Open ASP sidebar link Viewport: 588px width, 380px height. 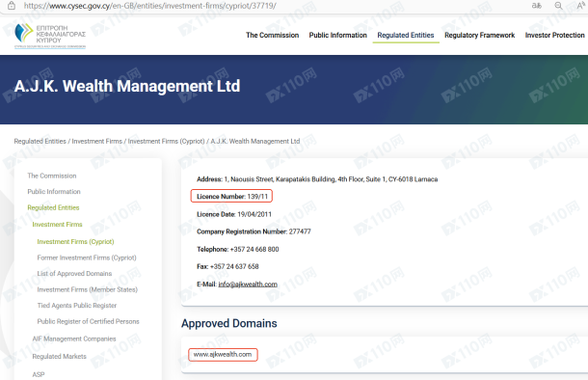click(x=39, y=374)
